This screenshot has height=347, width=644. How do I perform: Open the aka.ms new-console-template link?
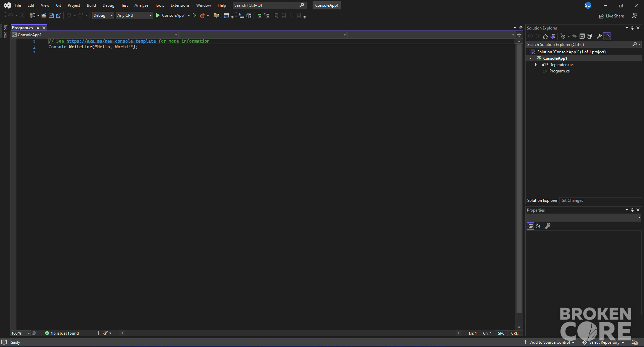coord(111,41)
